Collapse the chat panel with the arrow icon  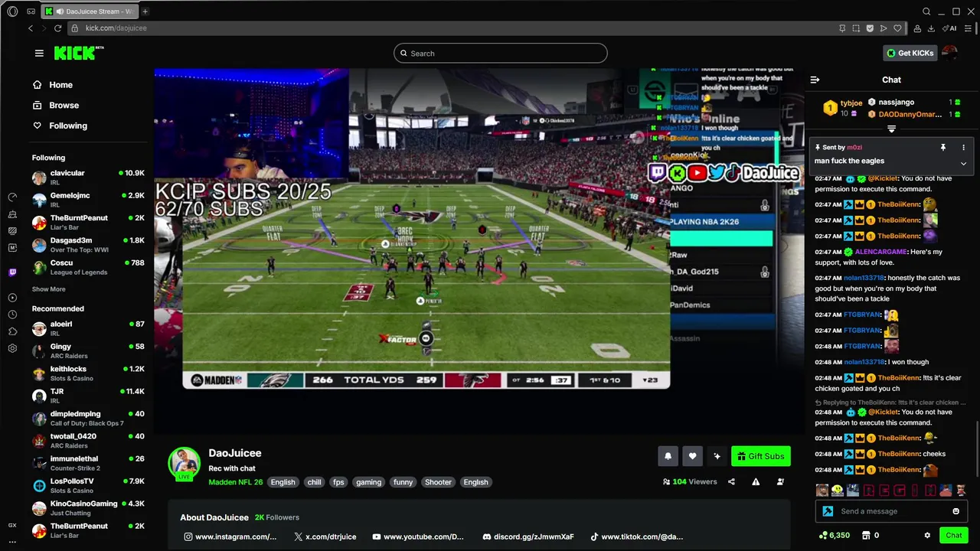point(815,80)
